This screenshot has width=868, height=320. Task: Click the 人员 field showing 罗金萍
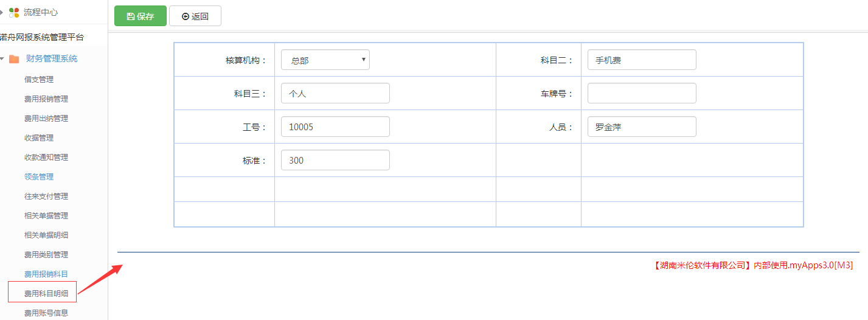[642, 127]
